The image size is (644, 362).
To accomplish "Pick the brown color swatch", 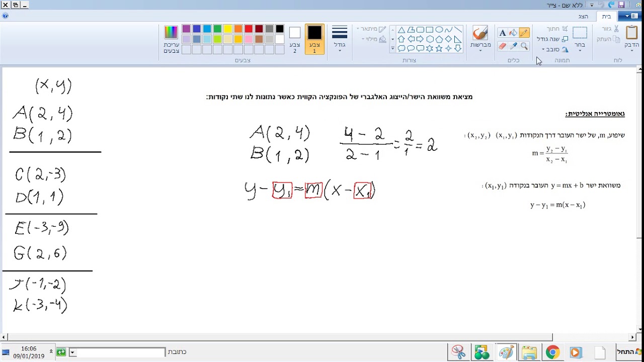I will pyautogui.click(x=259, y=39).
